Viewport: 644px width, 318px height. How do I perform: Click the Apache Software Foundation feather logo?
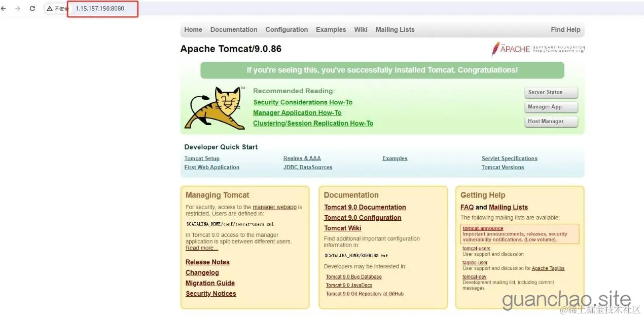(x=538, y=49)
